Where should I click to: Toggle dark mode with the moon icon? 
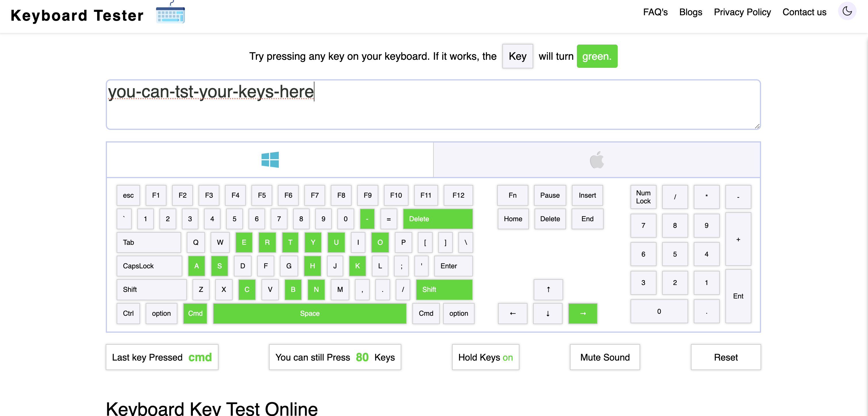(847, 11)
